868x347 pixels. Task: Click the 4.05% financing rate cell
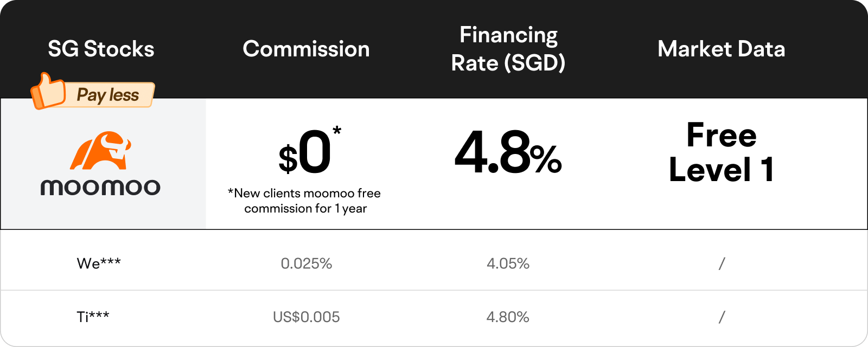click(x=508, y=264)
